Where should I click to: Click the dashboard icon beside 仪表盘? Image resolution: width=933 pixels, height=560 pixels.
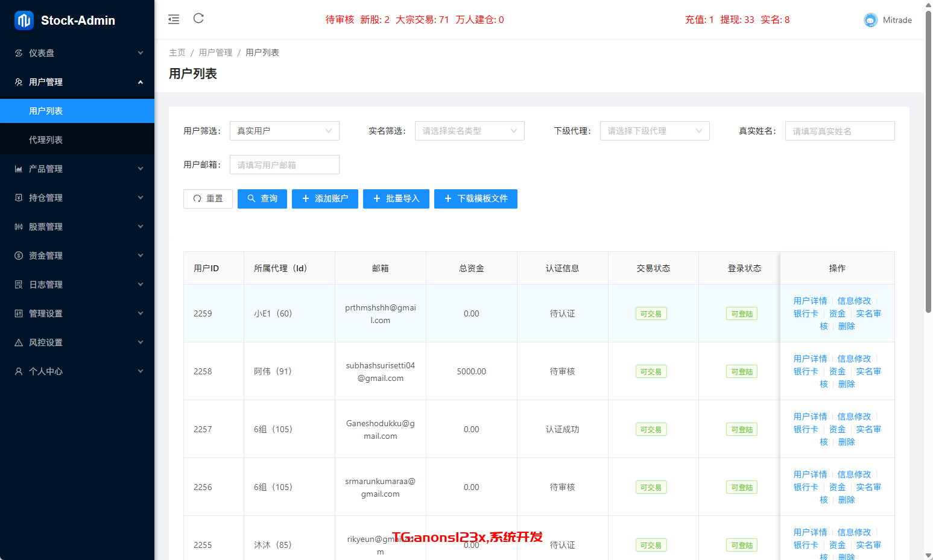click(19, 53)
